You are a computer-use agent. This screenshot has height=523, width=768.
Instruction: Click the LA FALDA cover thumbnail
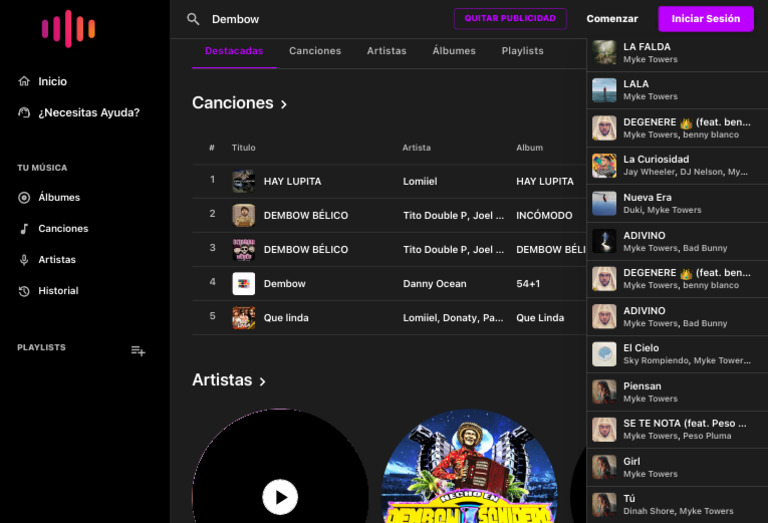coord(604,53)
